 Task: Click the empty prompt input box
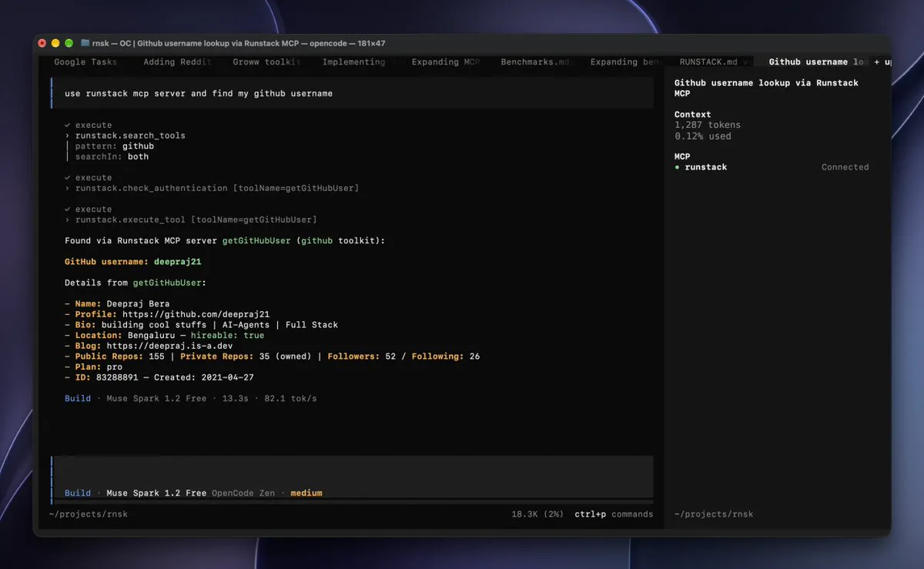[x=352, y=470]
